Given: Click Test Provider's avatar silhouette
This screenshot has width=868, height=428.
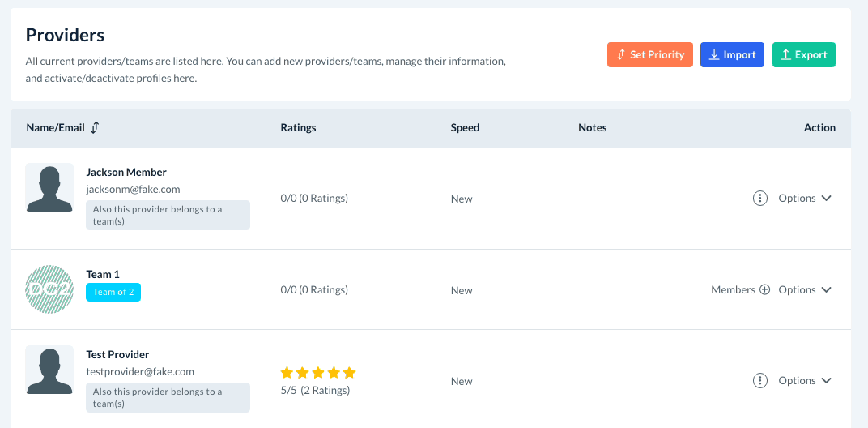Looking at the screenshot, I should click(49, 370).
